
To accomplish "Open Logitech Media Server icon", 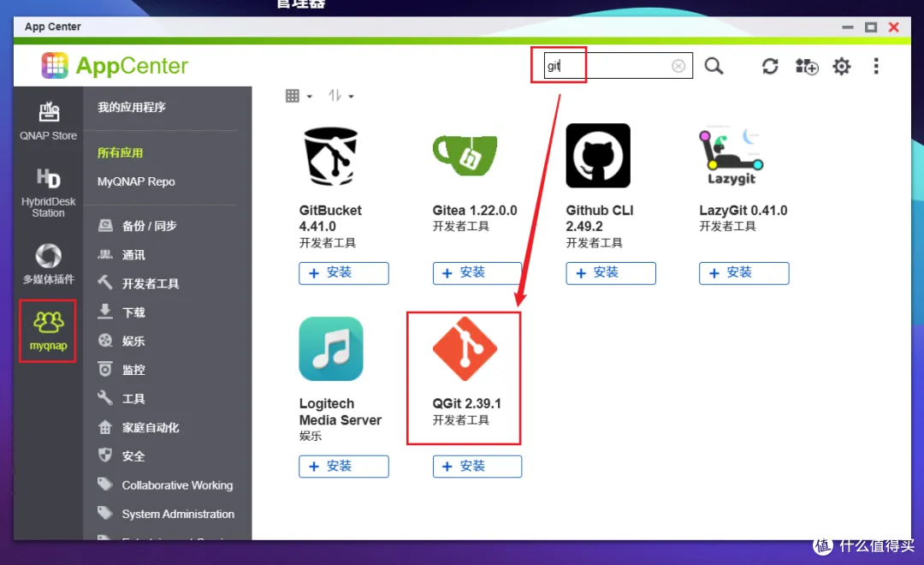I will pos(331,348).
